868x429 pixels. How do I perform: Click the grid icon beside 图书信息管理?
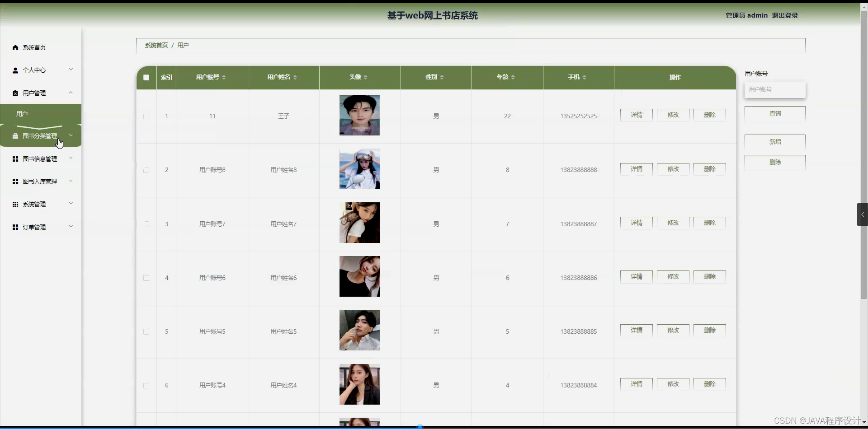[15, 159]
